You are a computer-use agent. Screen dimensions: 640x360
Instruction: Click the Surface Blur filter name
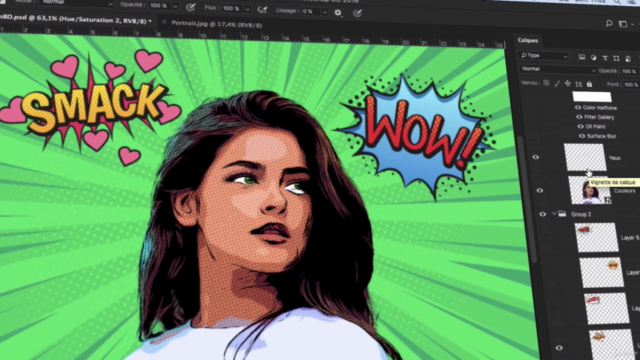pos(601,136)
